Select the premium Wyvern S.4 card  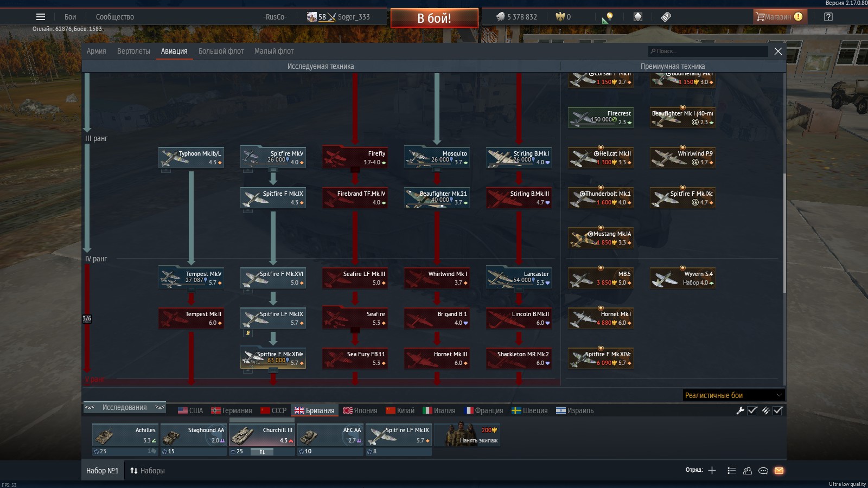pos(682,278)
